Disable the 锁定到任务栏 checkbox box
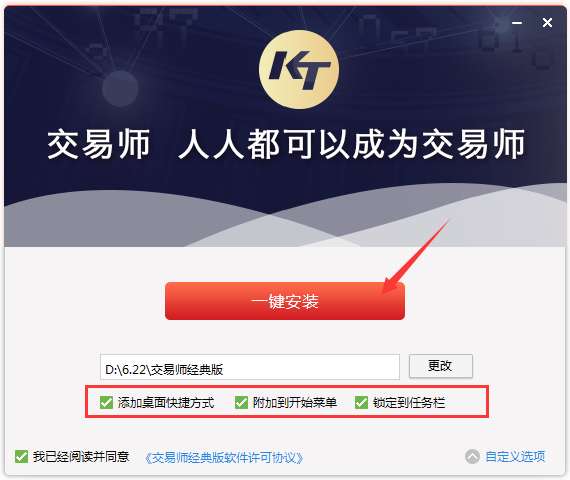Screen dimensions: 570x480 pyautogui.click(x=361, y=402)
